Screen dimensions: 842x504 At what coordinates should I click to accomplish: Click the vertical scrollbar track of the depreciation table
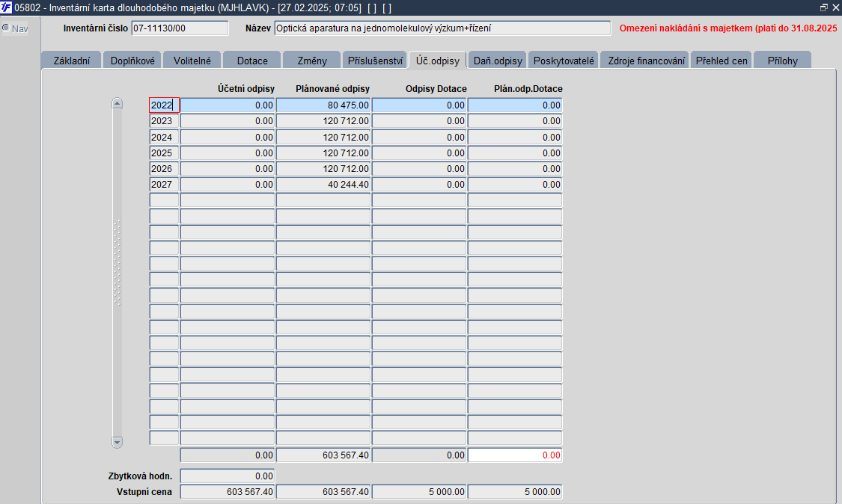coord(117,273)
